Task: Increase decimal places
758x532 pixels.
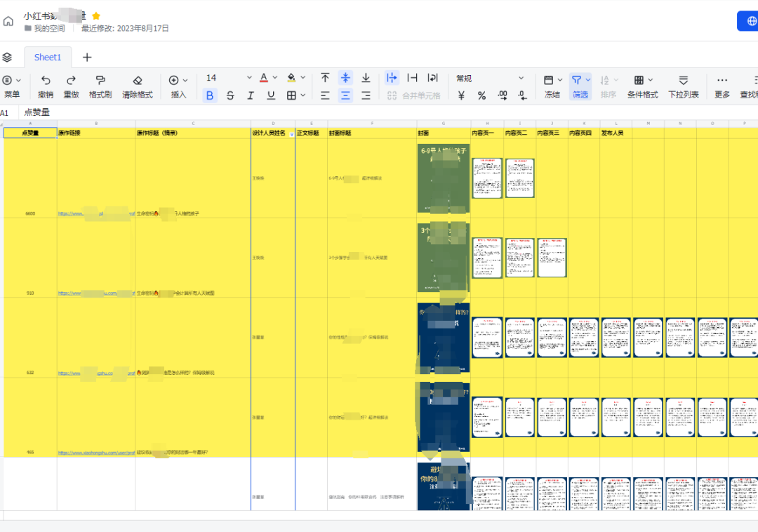Action: tap(503, 95)
